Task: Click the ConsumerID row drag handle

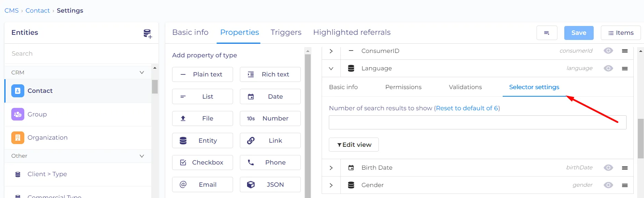Action: [x=625, y=51]
